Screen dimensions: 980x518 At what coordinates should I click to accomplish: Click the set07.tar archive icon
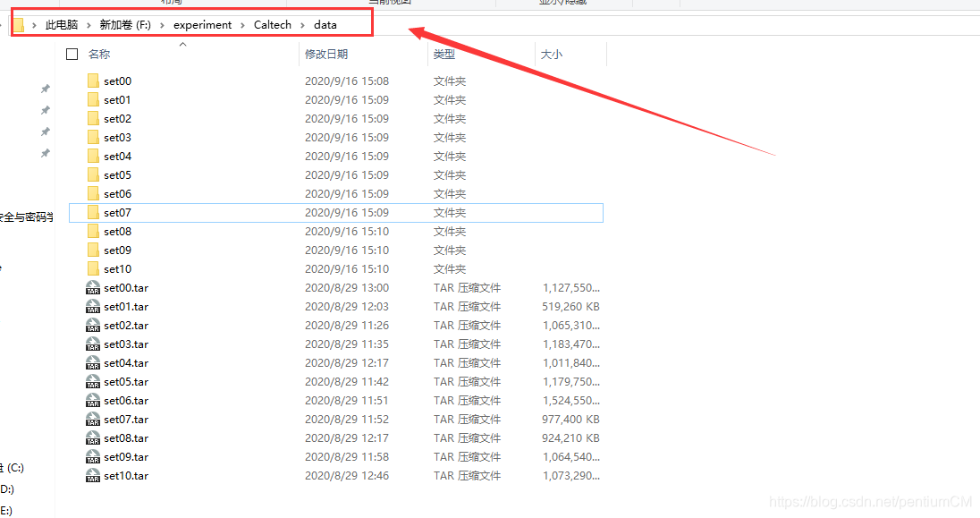[93, 420]
